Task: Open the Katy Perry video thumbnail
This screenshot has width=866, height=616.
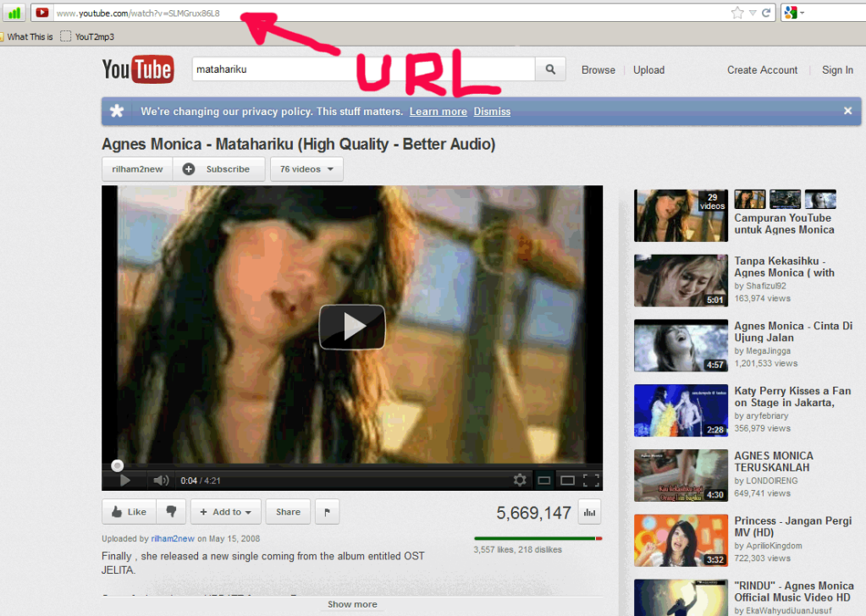Action: click(x=680, y=410)
